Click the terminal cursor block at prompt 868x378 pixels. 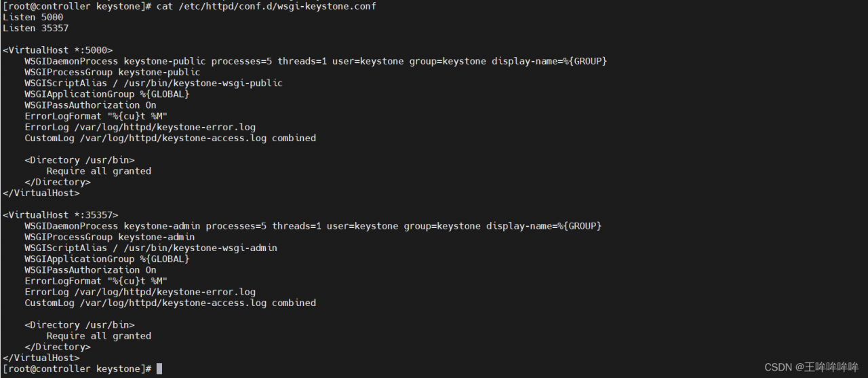point(159,368)
